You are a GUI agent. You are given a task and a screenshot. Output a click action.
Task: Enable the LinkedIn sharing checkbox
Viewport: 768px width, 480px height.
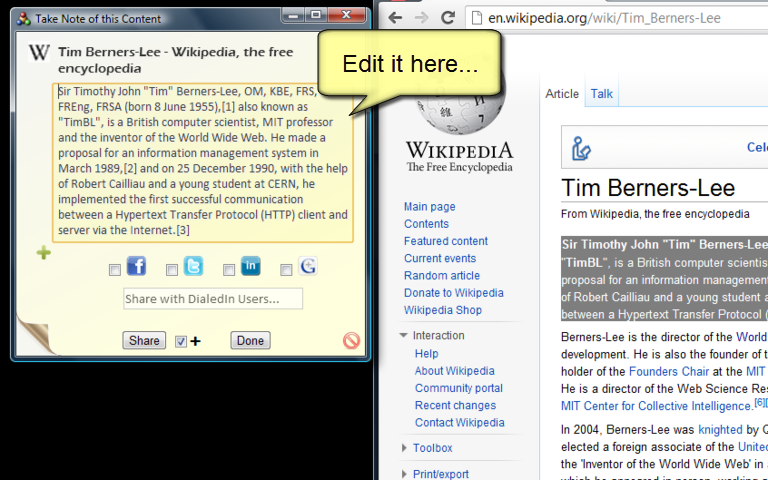pos(229,270)
